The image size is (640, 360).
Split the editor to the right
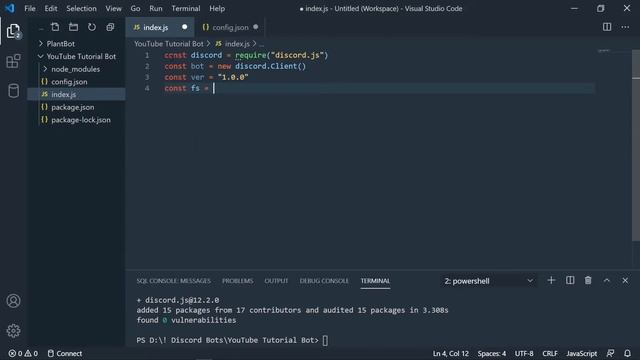607,27
